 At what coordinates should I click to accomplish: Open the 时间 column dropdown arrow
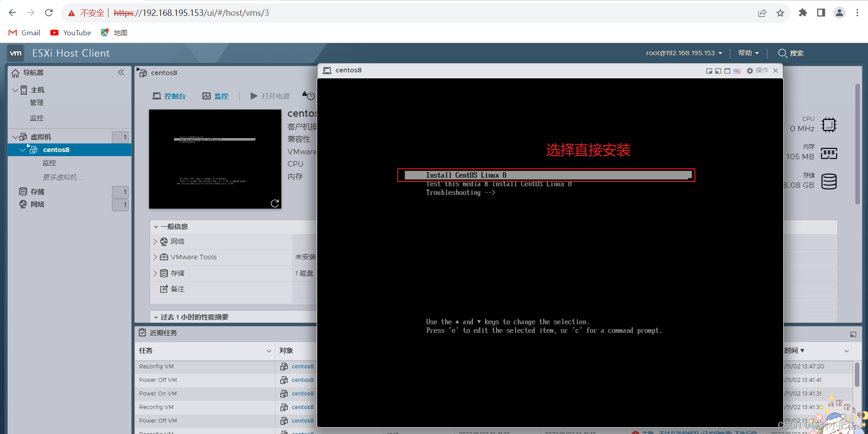point(847,351)
